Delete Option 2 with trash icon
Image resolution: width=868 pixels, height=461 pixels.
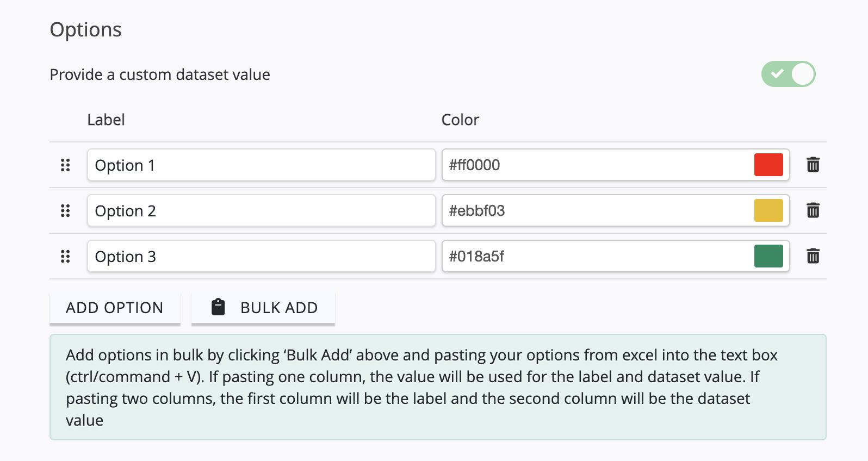(x=813, y=210)
